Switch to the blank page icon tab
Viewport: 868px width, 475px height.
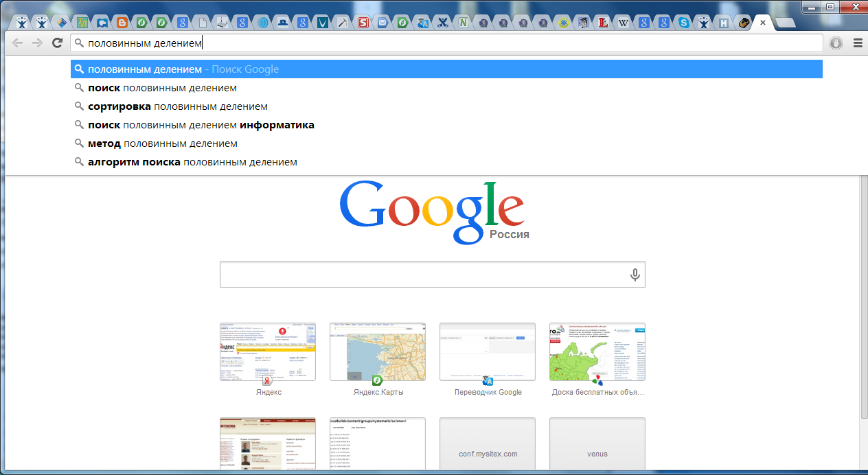point(203,23)
